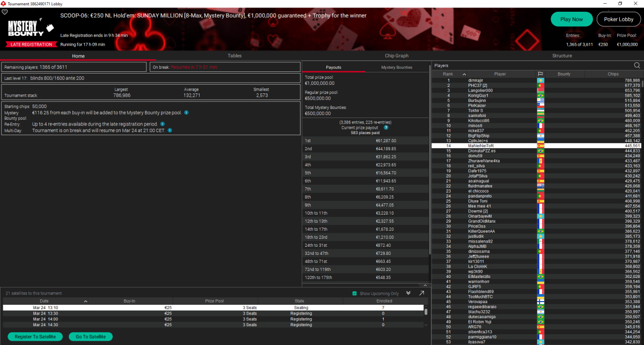Sort players by Chips column
Screen dimensions: 644x345
point(613,74)
